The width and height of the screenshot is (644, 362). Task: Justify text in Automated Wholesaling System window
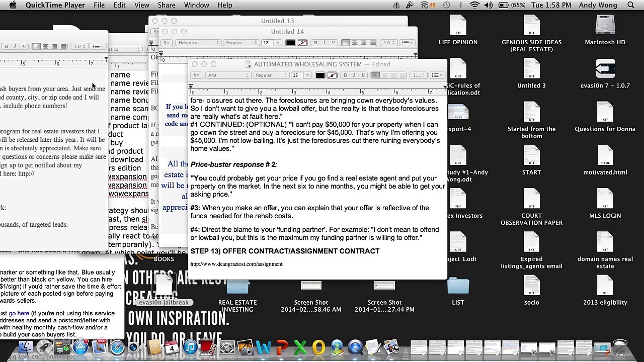(x=403, y=75)
